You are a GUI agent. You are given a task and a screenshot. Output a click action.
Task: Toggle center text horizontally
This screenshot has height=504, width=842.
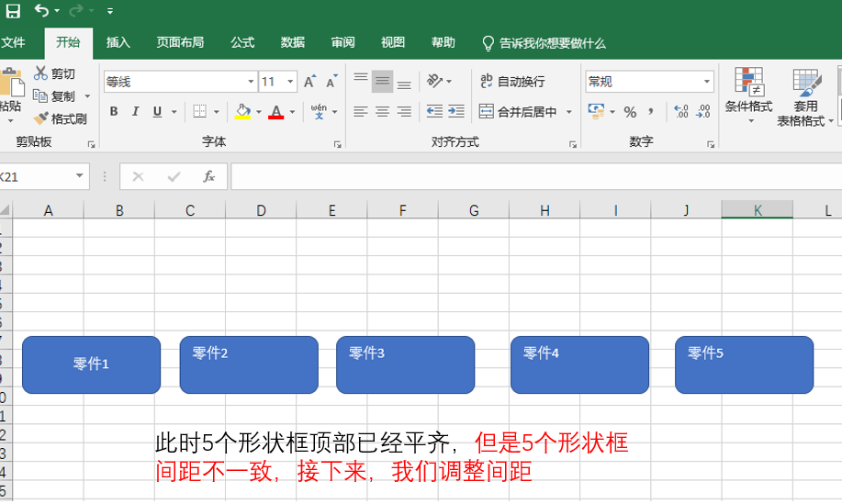(x=382, y=112)
